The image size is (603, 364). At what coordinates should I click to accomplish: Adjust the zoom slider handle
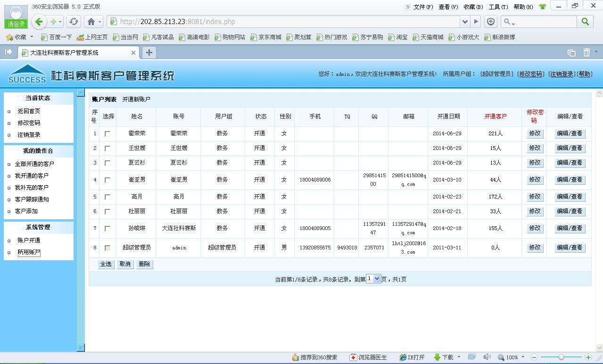pyautogui.click(x=561, y=357)
